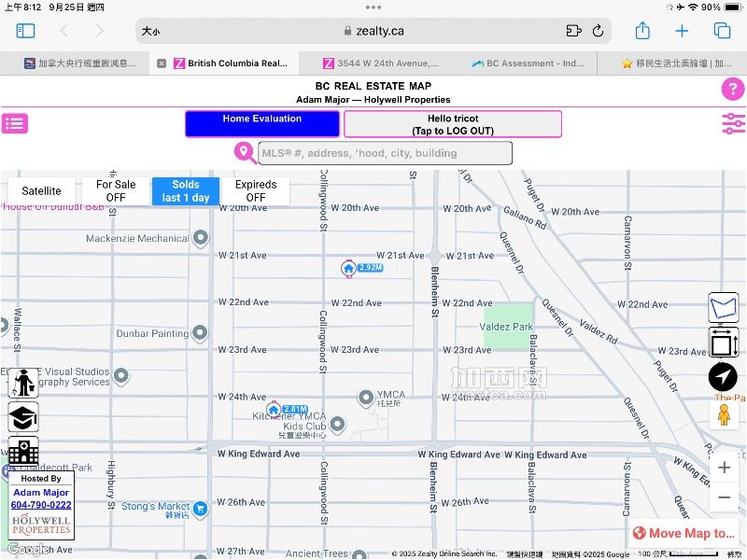Reload the zealty.ca page
Viewport: 747px width, 560px height.
pos(598,31)
